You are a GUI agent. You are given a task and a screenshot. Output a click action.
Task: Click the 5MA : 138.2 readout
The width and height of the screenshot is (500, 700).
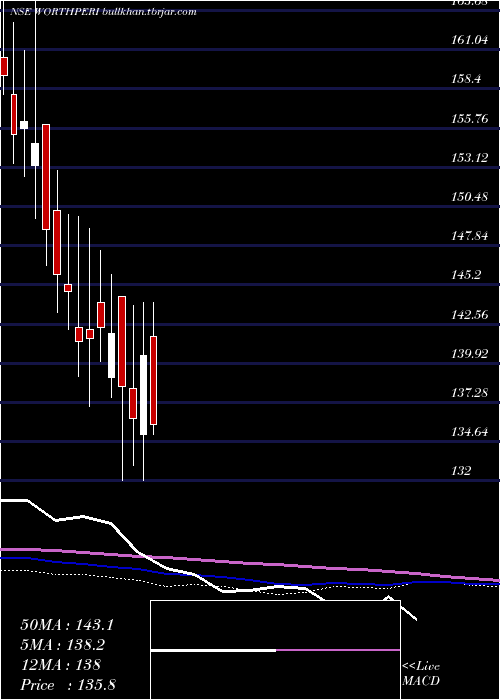coord(64,645)
